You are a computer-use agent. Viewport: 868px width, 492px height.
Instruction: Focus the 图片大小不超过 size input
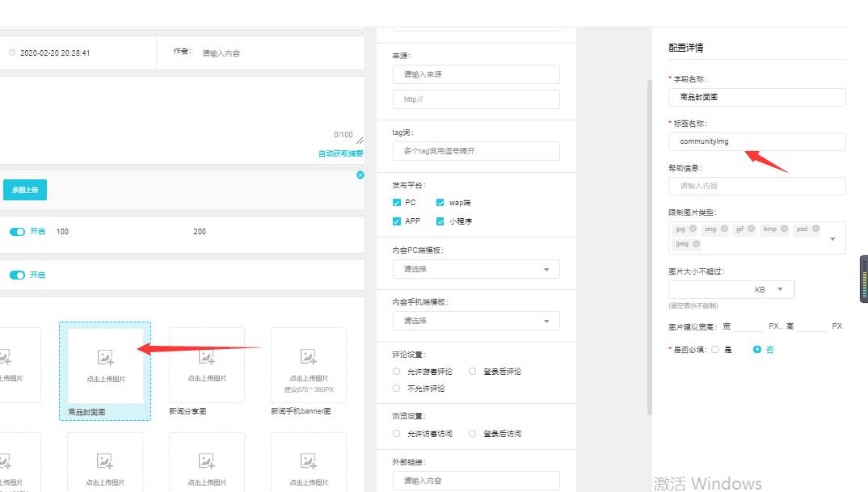709,289
